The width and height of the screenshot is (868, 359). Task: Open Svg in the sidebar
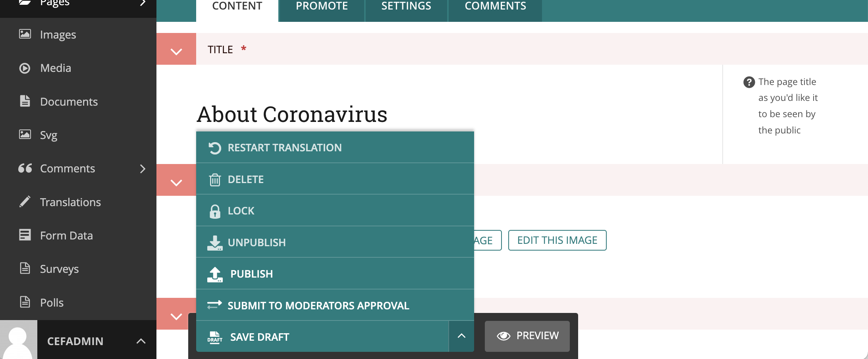(78, 135)
